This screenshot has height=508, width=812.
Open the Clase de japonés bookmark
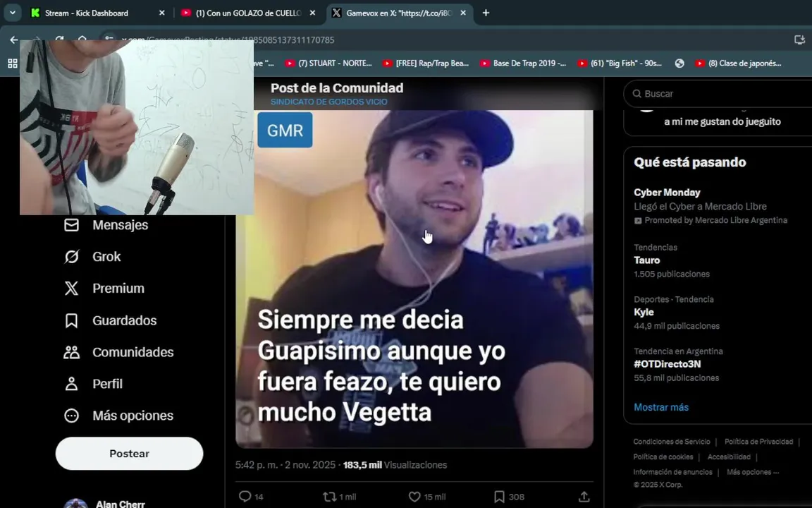click(x=738, y=64)
